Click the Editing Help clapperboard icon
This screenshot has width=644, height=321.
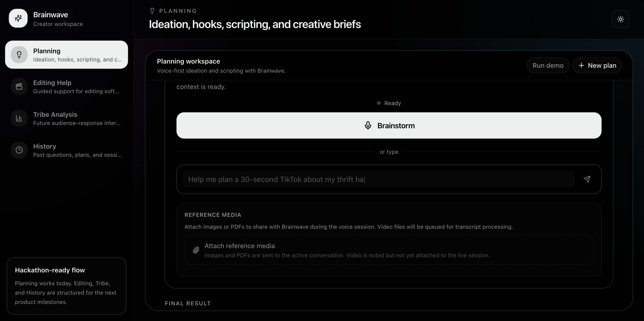click(x=19, y=87)
